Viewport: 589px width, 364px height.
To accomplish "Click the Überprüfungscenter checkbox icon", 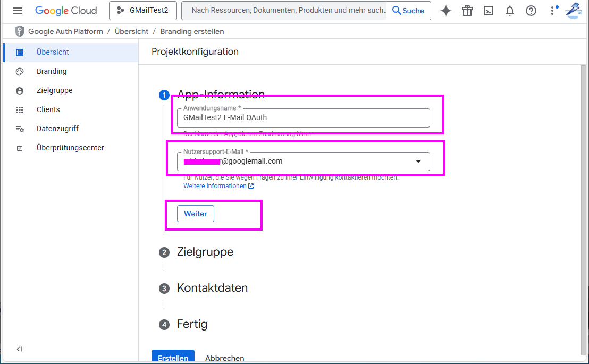I will [x=20, y=148].
